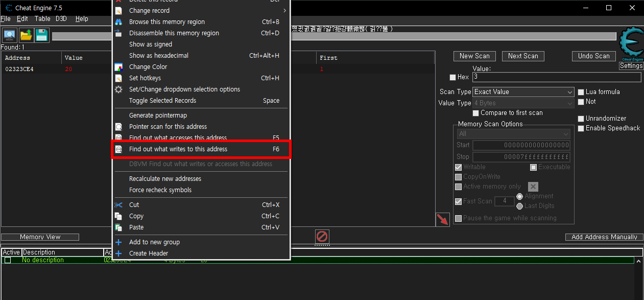Select the Alignment radio button

(520, 196)
